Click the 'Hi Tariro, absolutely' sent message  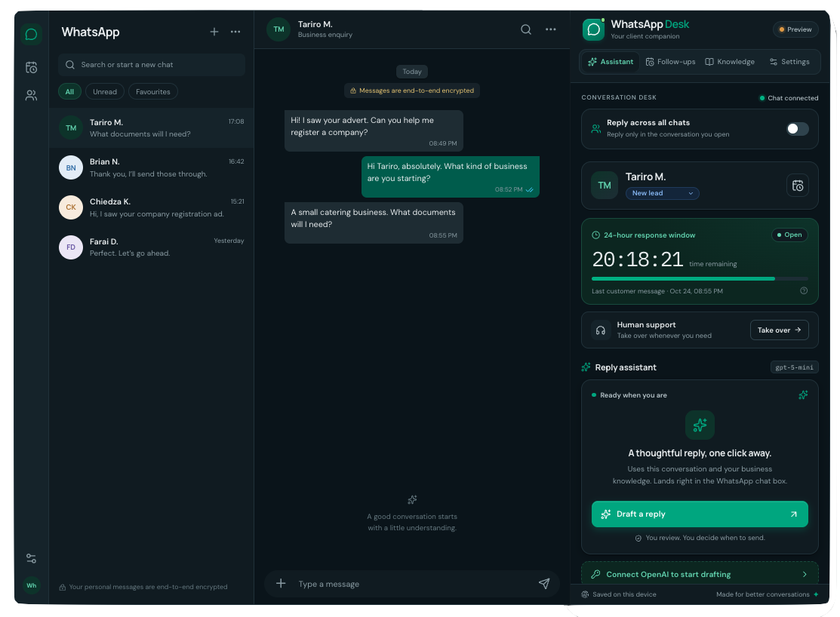[451, 177]
